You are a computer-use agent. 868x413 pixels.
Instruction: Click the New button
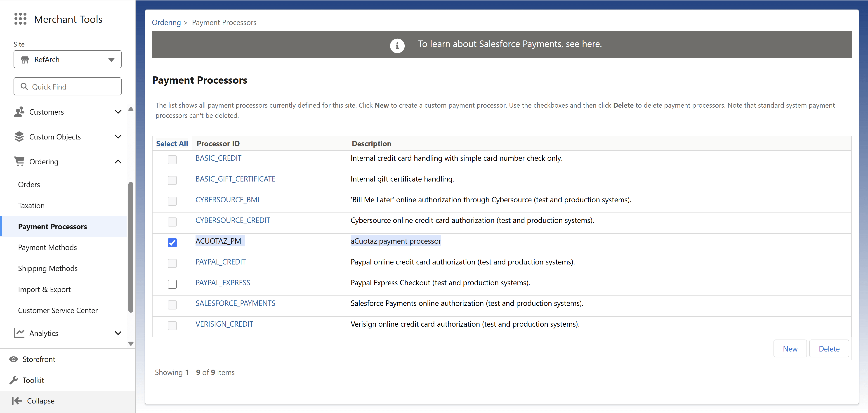[790, 349]
